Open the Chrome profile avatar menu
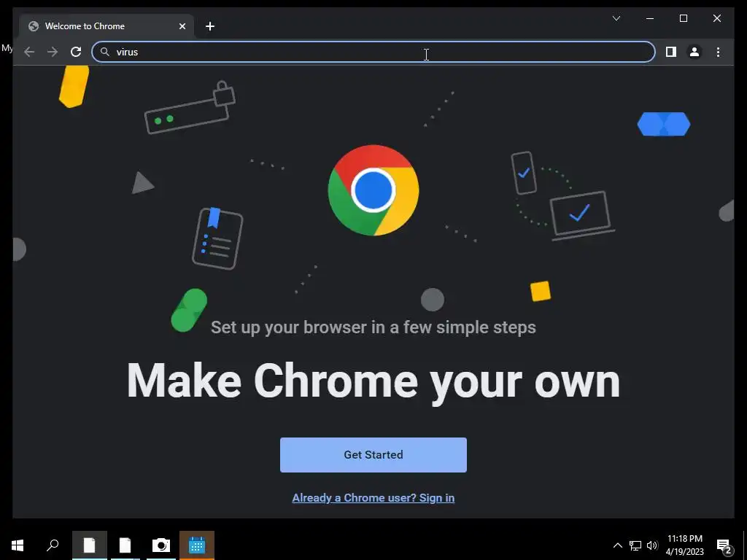Viewport: 747px width, 560px height. pos(694,52)
